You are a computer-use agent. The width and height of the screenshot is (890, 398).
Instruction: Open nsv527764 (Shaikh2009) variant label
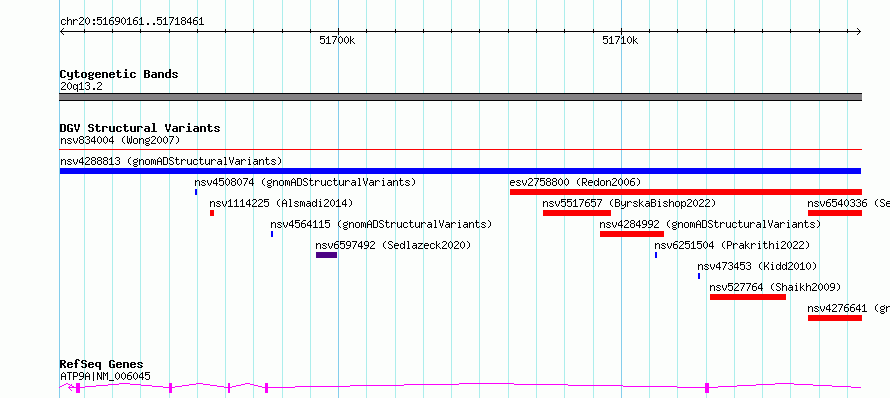pyautogui.click(x=775, y=287)
